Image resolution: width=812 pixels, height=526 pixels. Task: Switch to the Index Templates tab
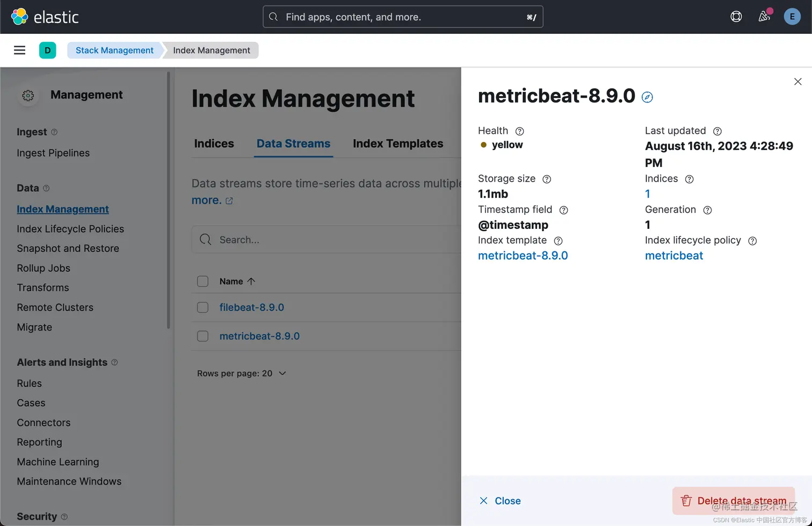398,143
